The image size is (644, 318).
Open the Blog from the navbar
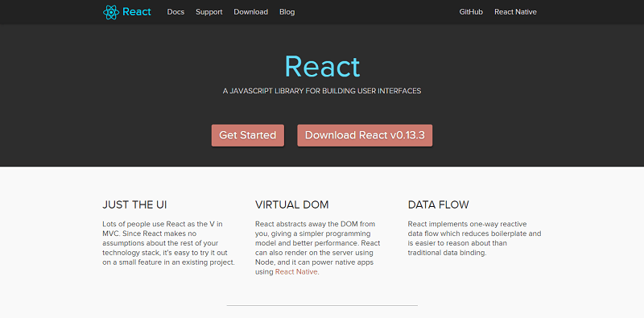pos(287,12)
